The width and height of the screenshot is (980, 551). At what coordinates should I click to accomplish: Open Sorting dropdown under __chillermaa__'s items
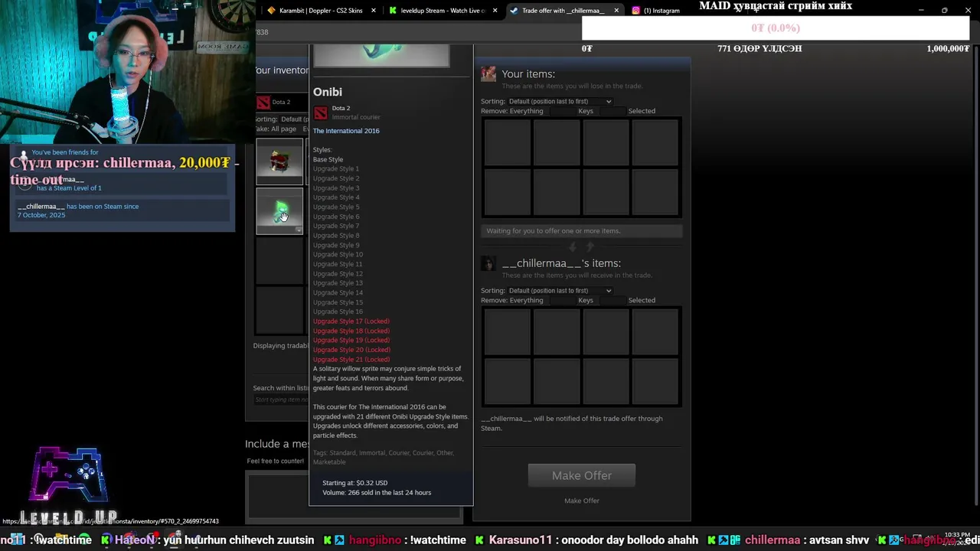[560, 291]
